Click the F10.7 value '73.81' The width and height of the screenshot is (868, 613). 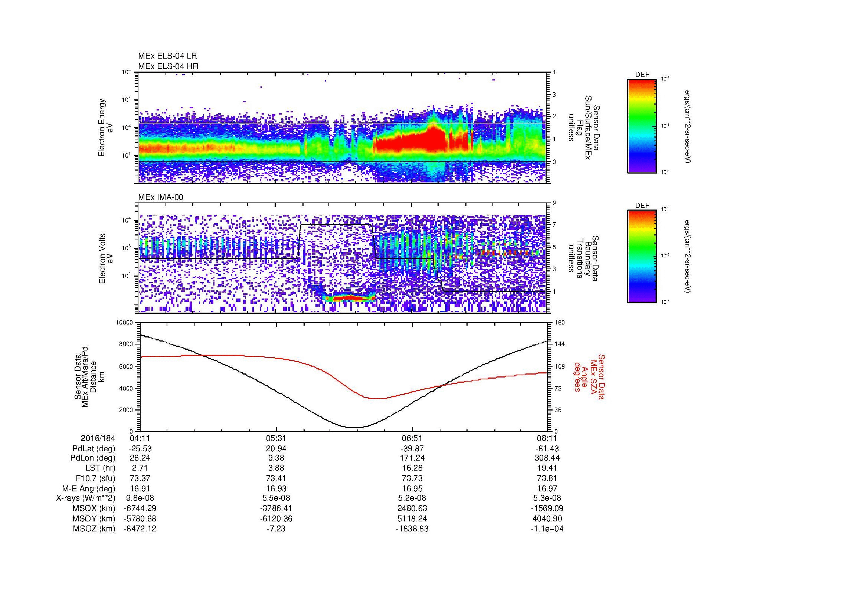coord(547,478)
